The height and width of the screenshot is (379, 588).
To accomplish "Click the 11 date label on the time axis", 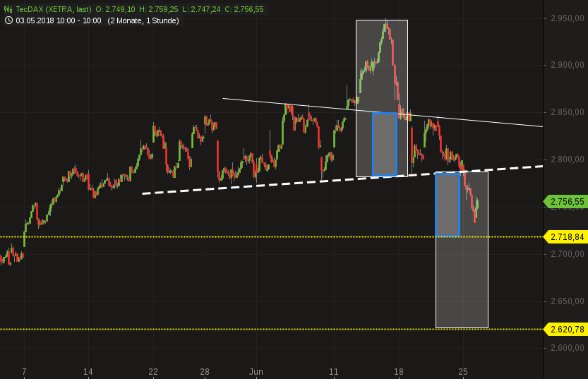I will click(x=333, y=372).
